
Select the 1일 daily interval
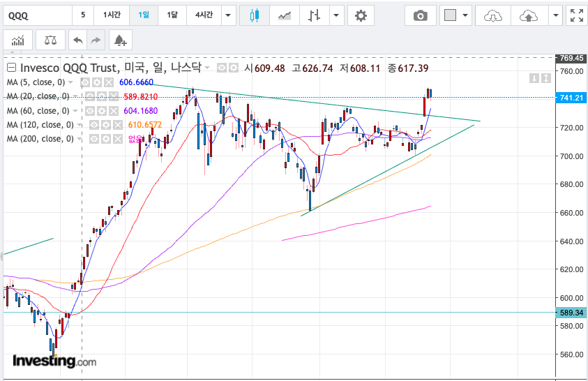tap(144, 15)
